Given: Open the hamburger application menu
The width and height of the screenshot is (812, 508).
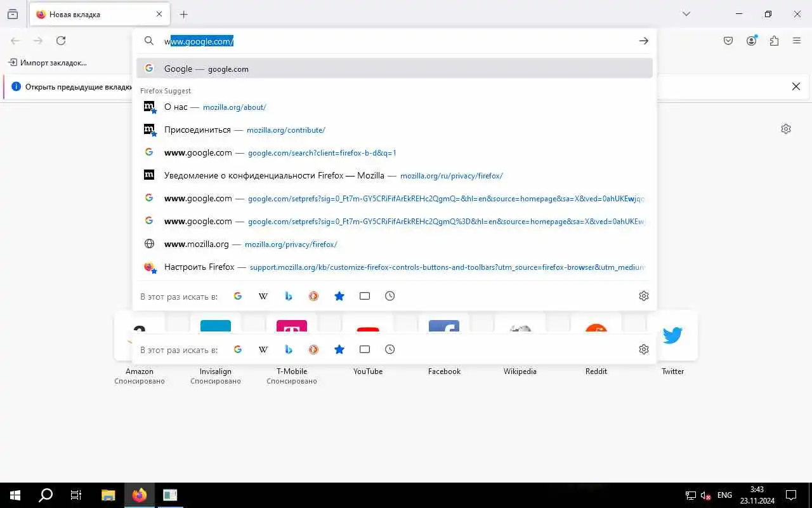Looking at the screenshot, I should (797, 41).
